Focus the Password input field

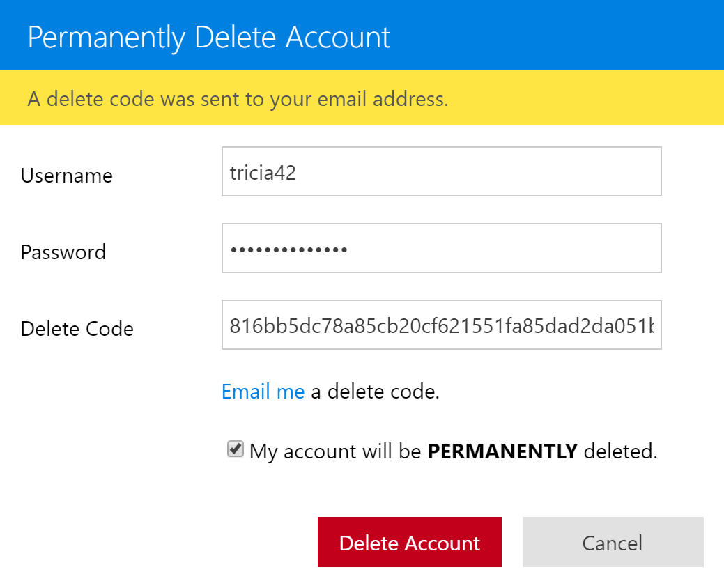(x=441, y=248)
